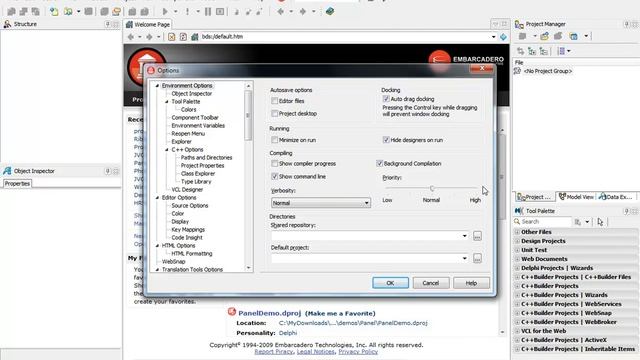The width and height of the screenshot is (640, 360).
Task: Click Default project browse (...) button
Action: [x=477, y=258]
